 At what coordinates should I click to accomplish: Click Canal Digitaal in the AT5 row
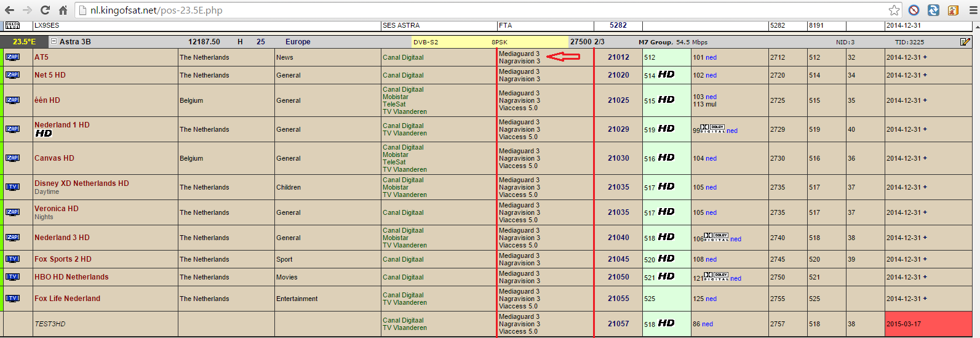pyautogui.click(x=403, y=57)
